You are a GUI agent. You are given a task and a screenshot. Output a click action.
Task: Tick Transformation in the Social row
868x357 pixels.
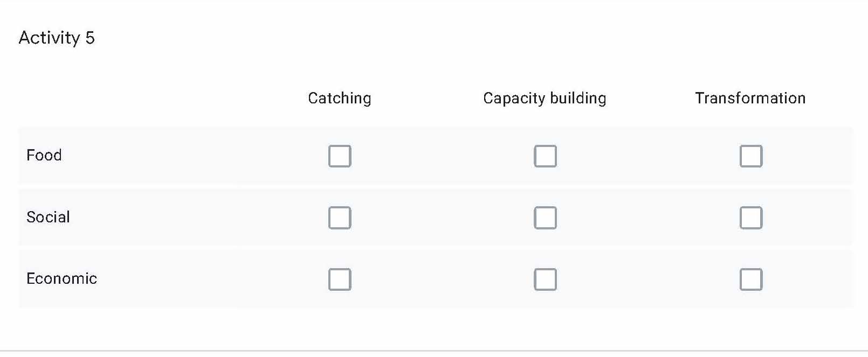click(751, 218)
